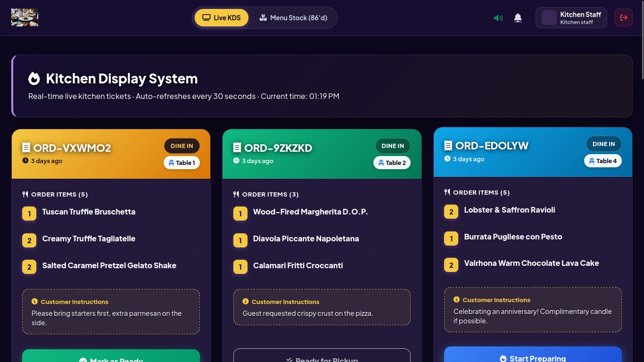Image resolution: width=644 pixels, height=362 pixels.
Task: Click the ORD-9ZKZKD order number heading
Action: pos(278,148)
